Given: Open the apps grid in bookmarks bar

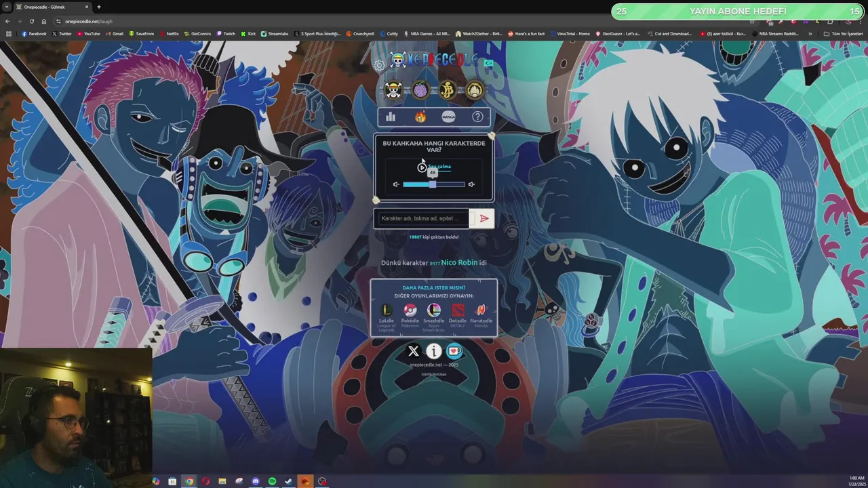Looking at the screenshot, I should (8, 33).
